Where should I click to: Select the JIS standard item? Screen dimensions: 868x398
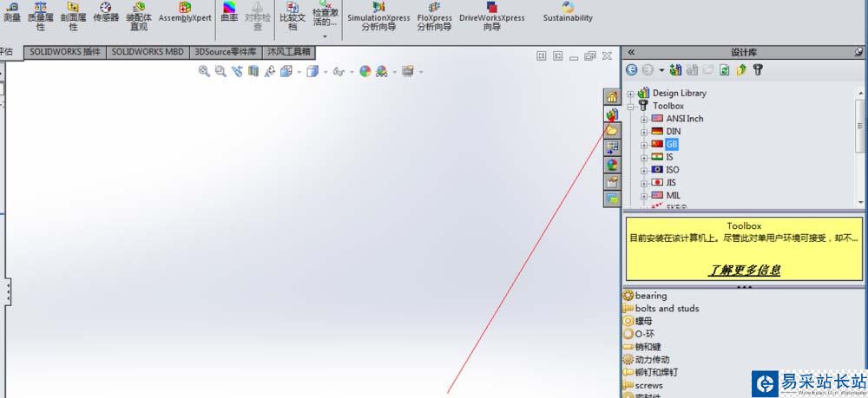coord(671,182)
